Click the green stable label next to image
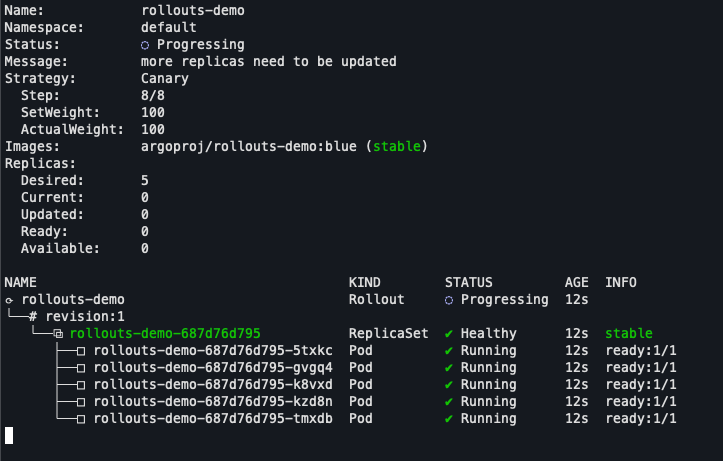The height and width of the screenshot is (461, 723). (397, 147)
